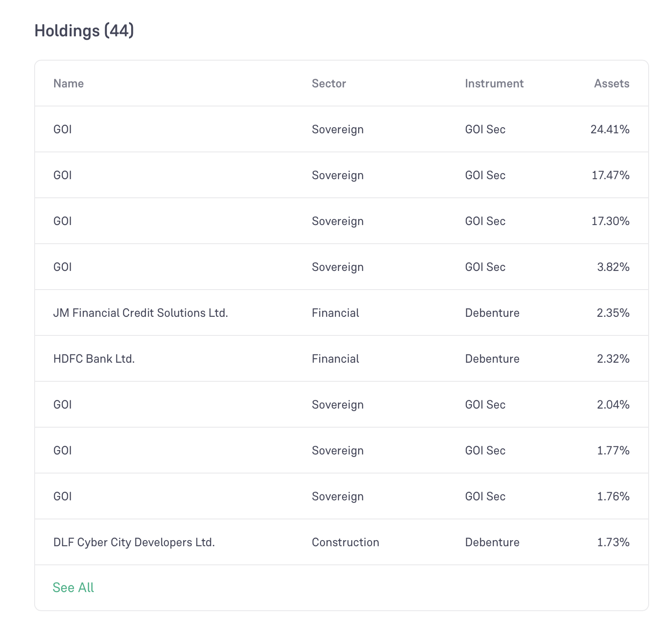The height and width of the screenshot is (625, 672).
Task: Click Debenture in HDFC Bank row
Action: tap(492, 359)
